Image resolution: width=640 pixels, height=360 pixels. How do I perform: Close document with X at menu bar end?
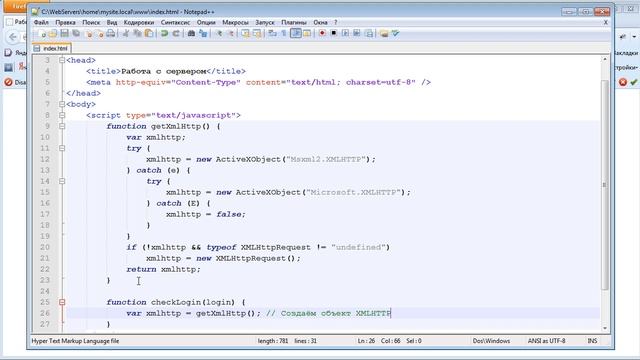pyautogui.click(x=606, y=22)
